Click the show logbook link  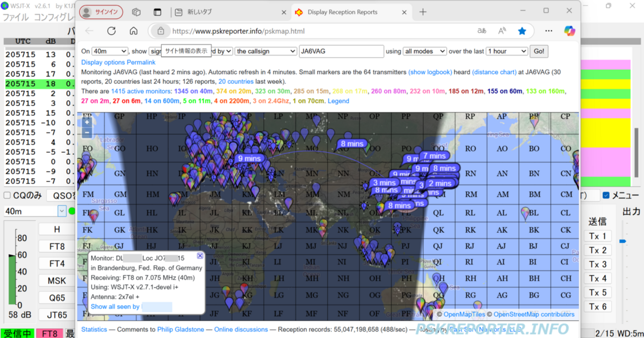(430, 72)
